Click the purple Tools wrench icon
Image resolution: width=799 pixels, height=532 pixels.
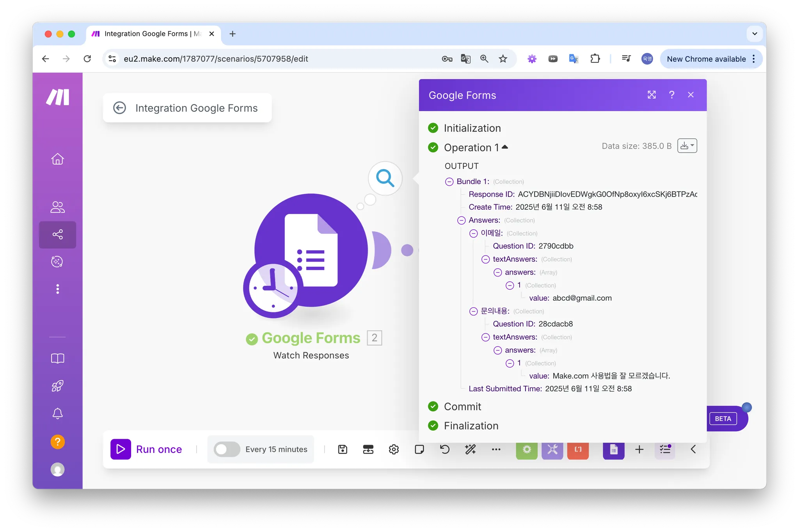[x=552, y=450]
